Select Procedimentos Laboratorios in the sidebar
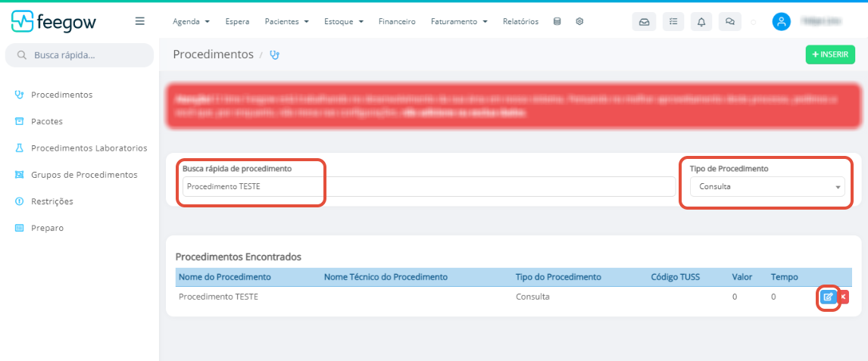The width and height of the screenshot is (868, 361). [81, 148]
